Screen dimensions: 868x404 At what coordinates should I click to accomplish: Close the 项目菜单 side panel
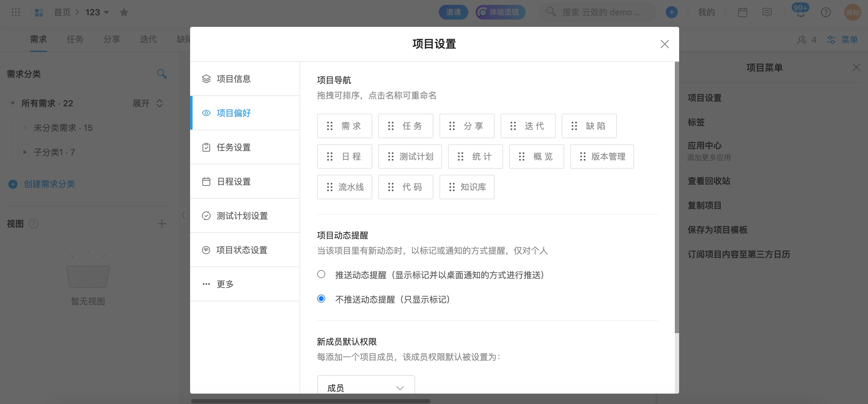(x=856, y=68)
